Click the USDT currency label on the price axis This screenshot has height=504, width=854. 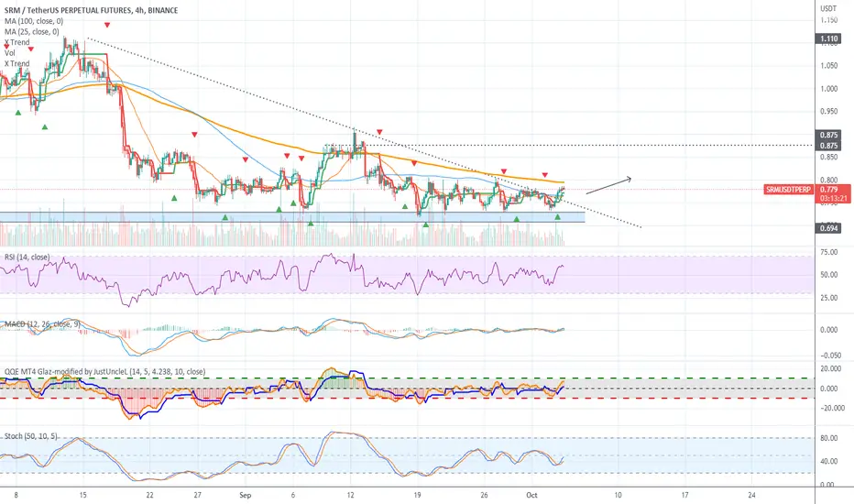pyautogui.click(x=828, y=9)
